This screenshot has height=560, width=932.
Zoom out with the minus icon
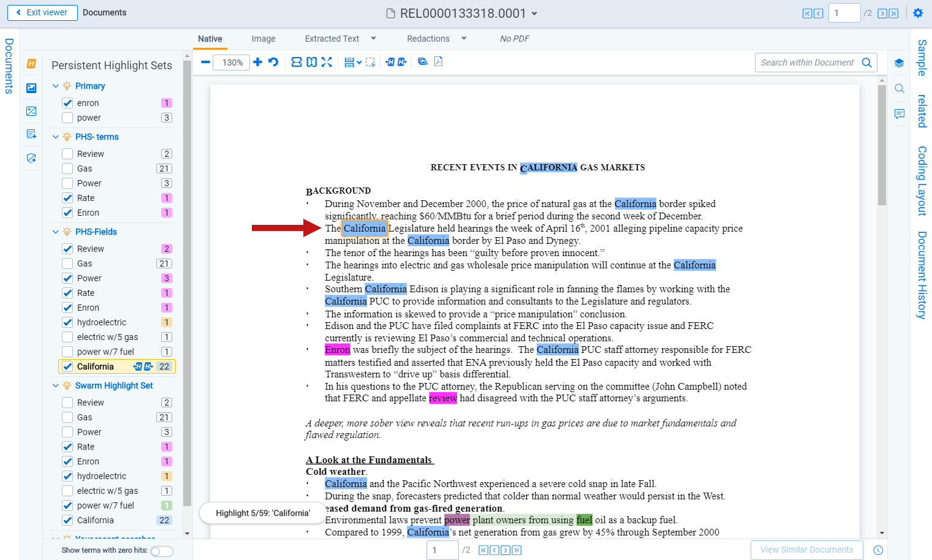click(205, 62)
